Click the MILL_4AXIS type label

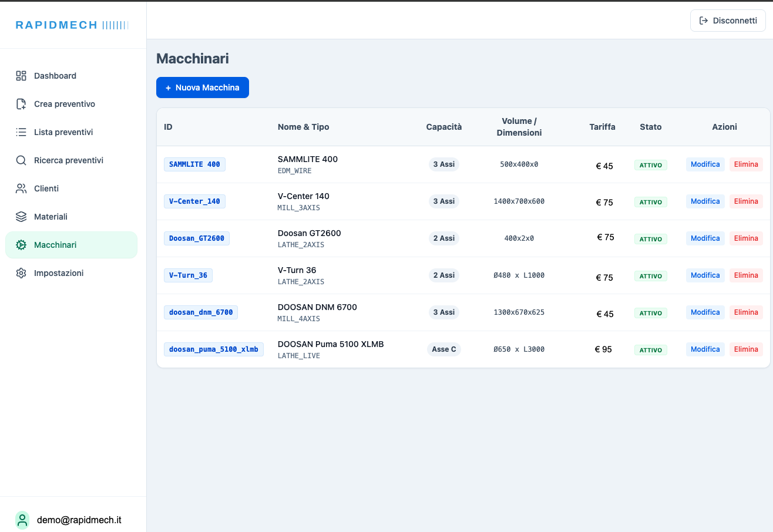point(299,319)
